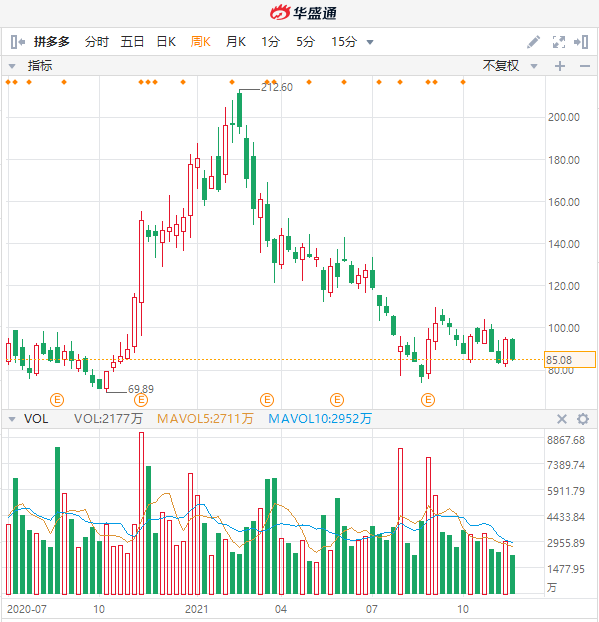Switch to 5分 five-minute chart
Image resolution: width=599 pixels, height=622 pixels.
click(x=305, y=42)
